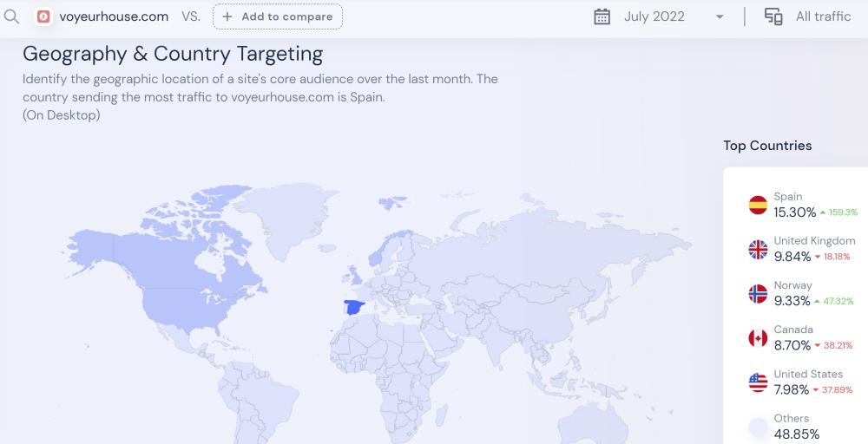Select Spain in the Top Countries list
This screenshot has height=444, width=868.
tap(788, 197)
